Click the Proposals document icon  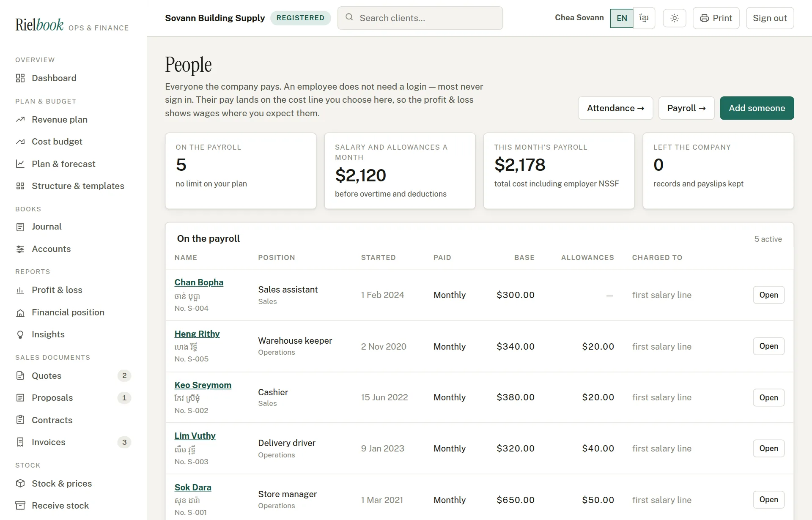click(x=20, y=398)
